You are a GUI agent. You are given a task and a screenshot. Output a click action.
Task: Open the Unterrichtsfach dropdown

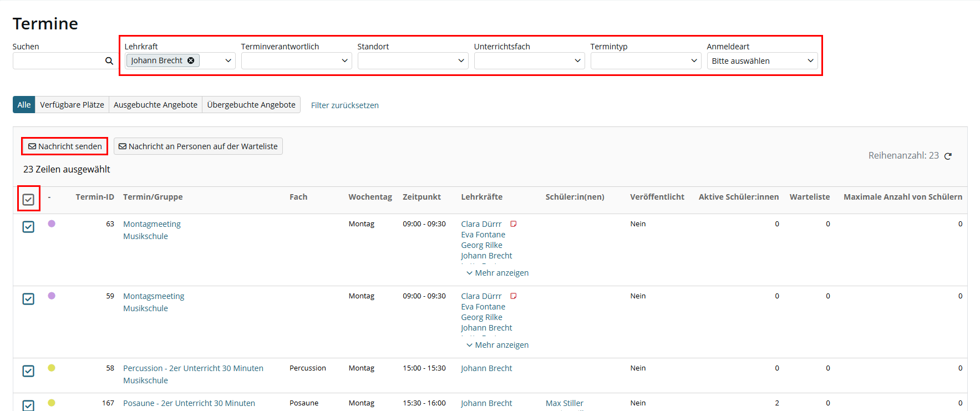[x=529, y=60]
